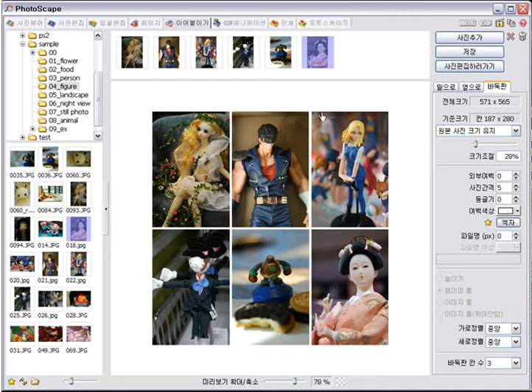Click the 저장 save button
Viewport: 532px width, 392px height.
click(469, 52)
